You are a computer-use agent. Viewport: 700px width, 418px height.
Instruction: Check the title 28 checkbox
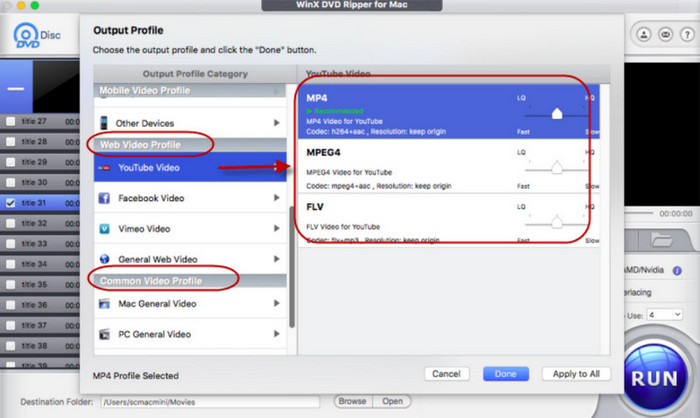click(x=11, y=142)
